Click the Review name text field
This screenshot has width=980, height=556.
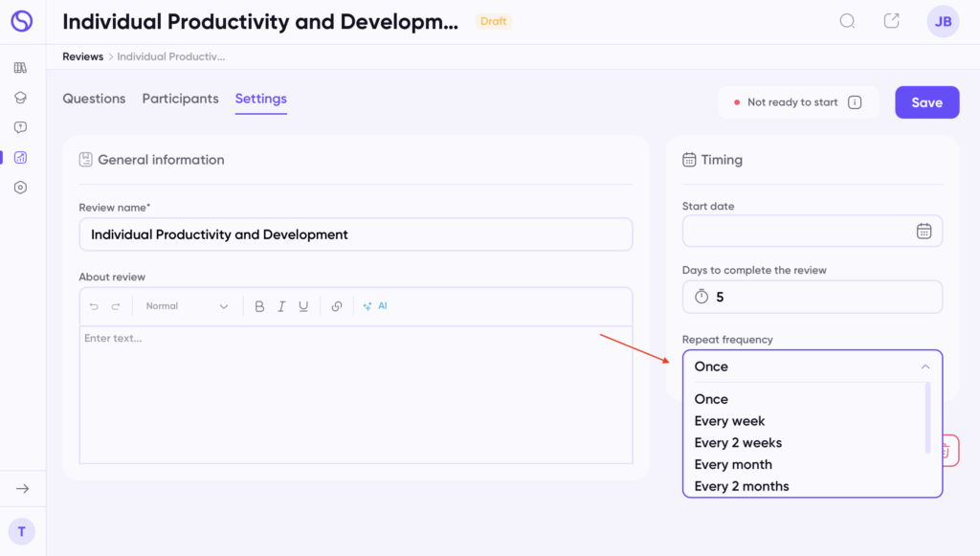coord(355,234)
